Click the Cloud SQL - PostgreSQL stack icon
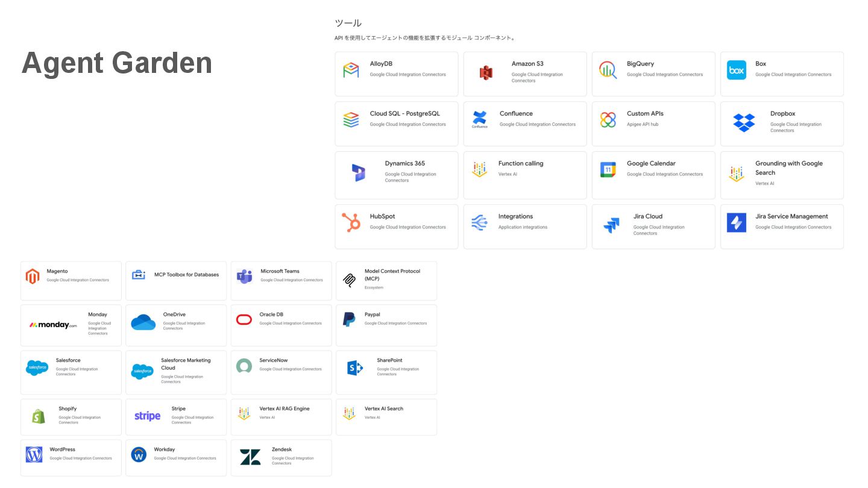Image resolution: width=868 pixels, height=488 pixels. pos(351,120)
